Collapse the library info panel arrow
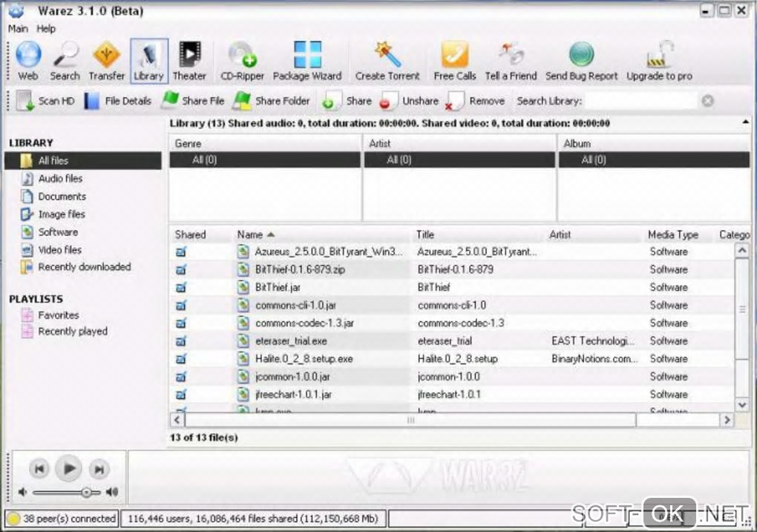 tap(745, 122)
